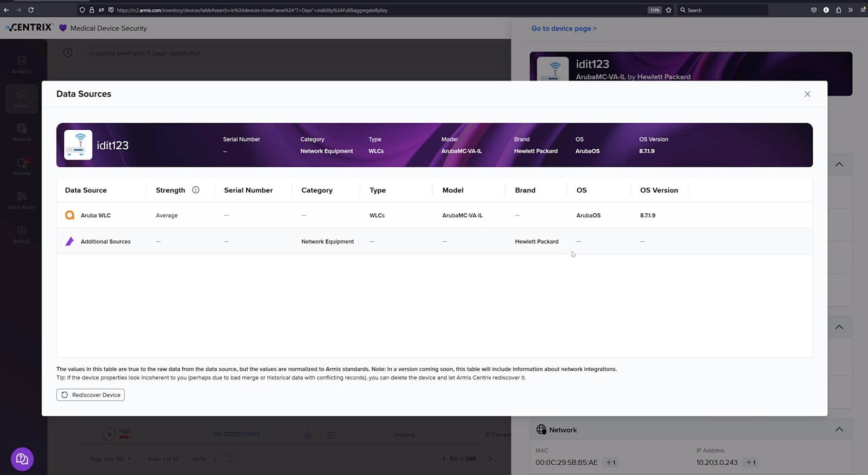Open Security in the left sidebar
Image resolution: width=868 pixels, height=475 pixels.
coord(22,166)
